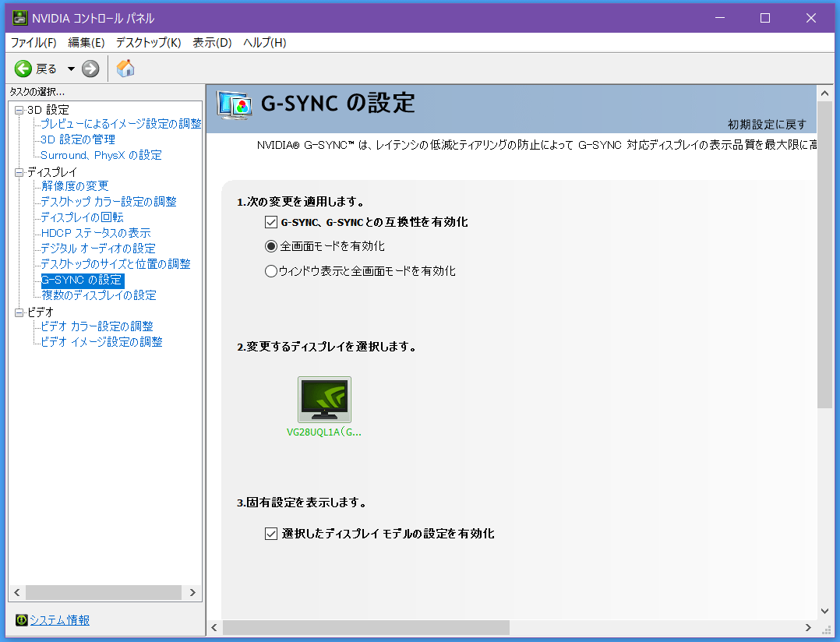
Task: Close the NVIDIA コントロール パネル window
Action: pyautogui.click(x=811, y=18)
